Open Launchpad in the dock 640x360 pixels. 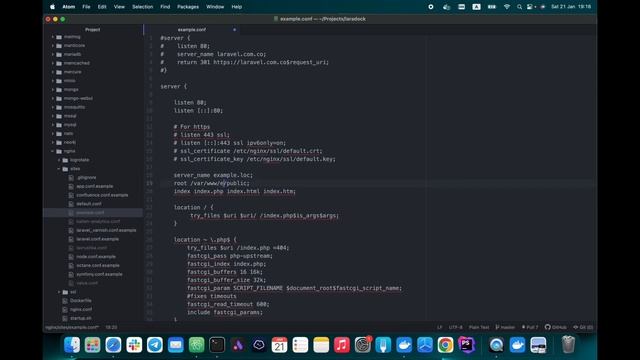coord(93,345)
